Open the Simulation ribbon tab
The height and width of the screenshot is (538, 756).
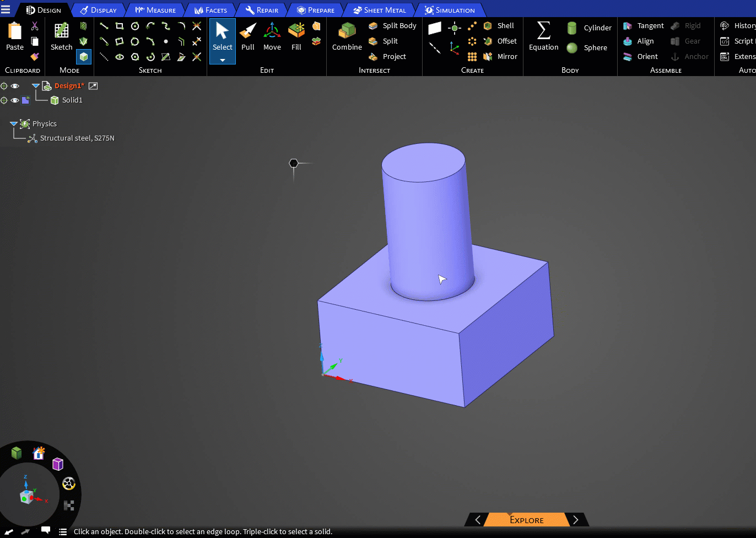tap(452, 9)
